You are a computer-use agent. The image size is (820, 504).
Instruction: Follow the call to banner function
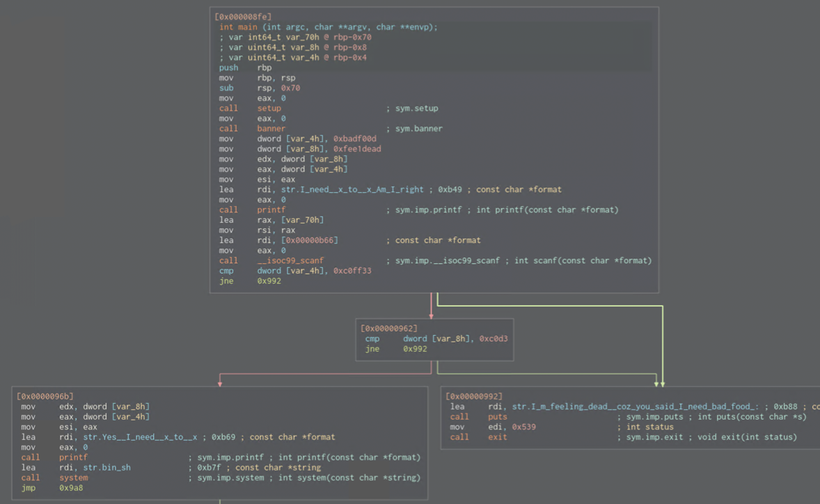click(x=271, y=129)
